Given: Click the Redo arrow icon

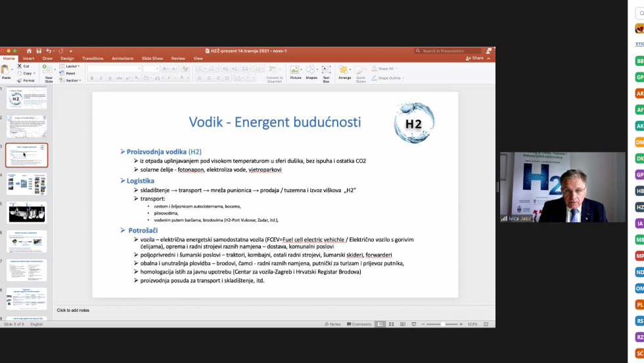Looking at the screenshot, I should click(x=60, y=51).
